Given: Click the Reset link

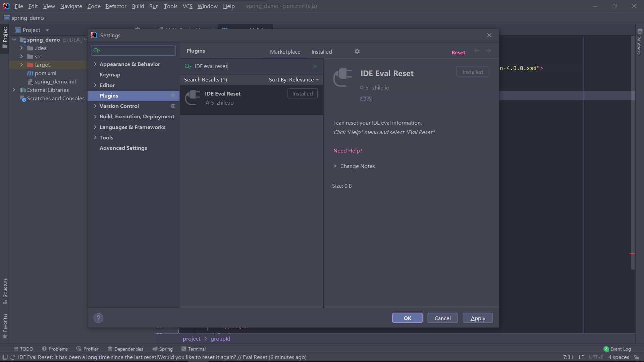Looking at the screenshot, I should [458, 52].
